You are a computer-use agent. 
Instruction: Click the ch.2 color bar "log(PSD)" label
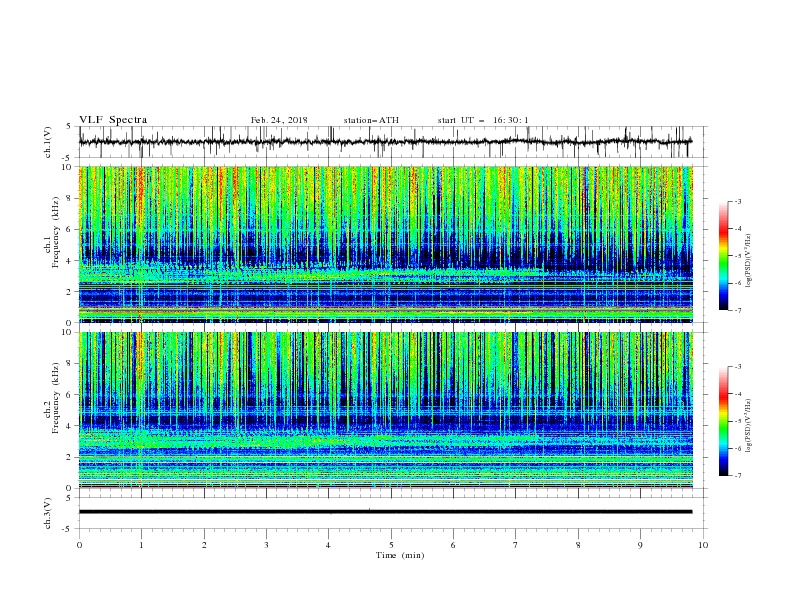(x=750, y=426)
